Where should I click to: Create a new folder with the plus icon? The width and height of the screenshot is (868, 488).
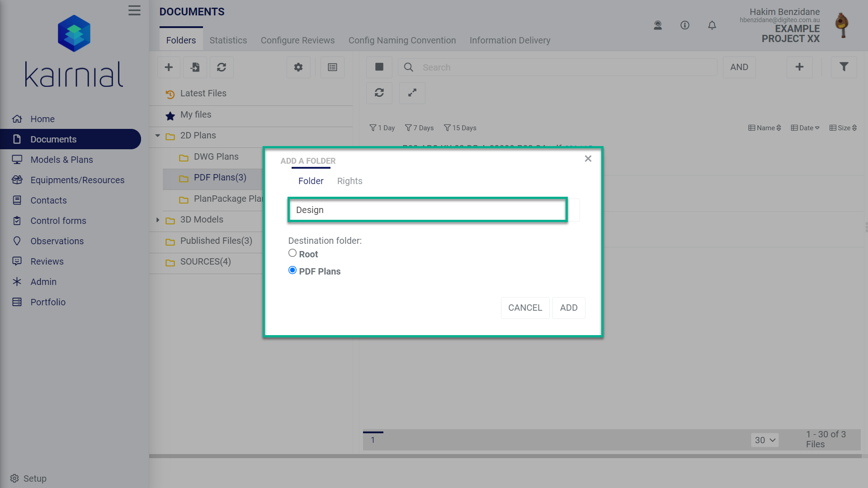[x=169, y=67]
